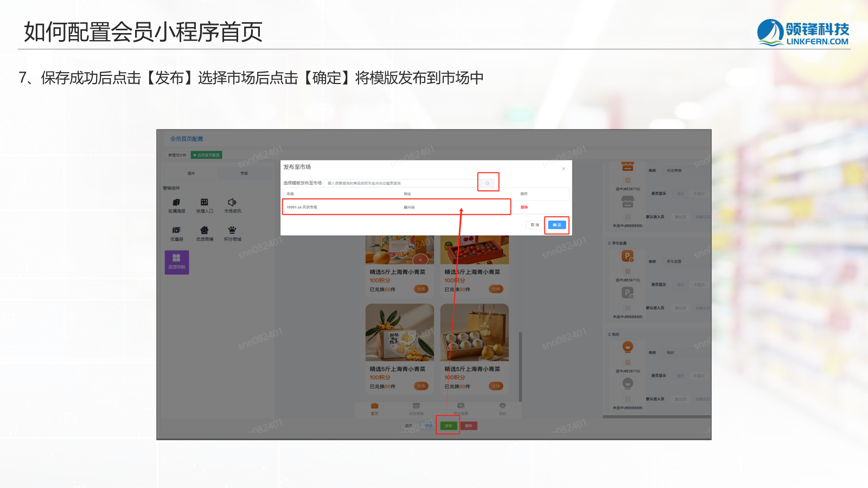The width and height of the screenshot is (868, 488).
Task: Cancel the dialog via 取消
Action: (x=535, y=225)
